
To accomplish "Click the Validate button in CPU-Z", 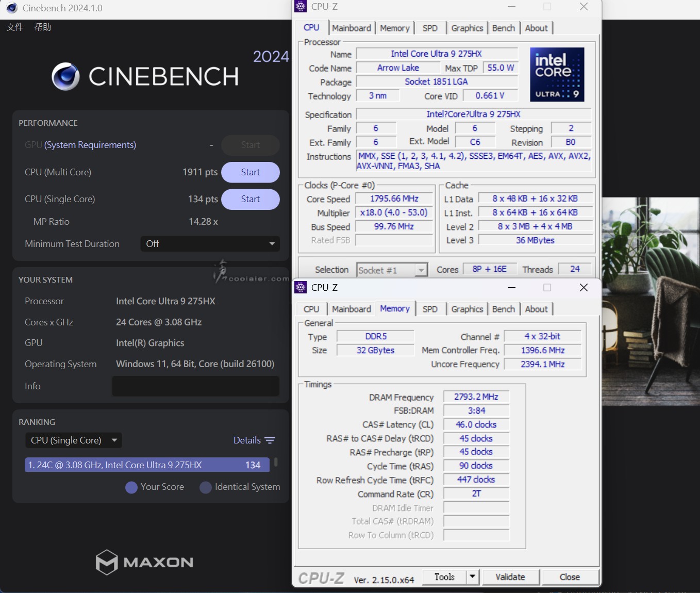I will (510, 577).
